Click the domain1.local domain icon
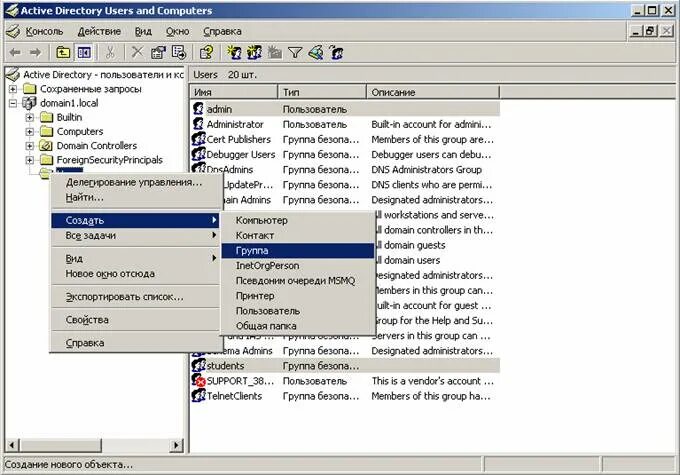The width and height of the screenshot is (680, 475). click(x=29, y=103)
